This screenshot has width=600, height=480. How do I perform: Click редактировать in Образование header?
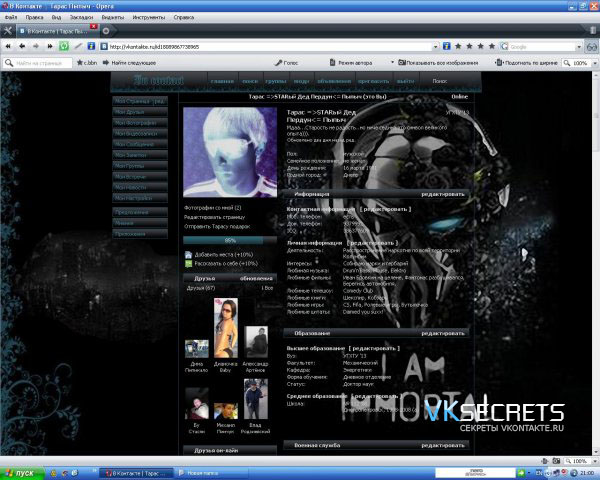[x=443, y=333]
